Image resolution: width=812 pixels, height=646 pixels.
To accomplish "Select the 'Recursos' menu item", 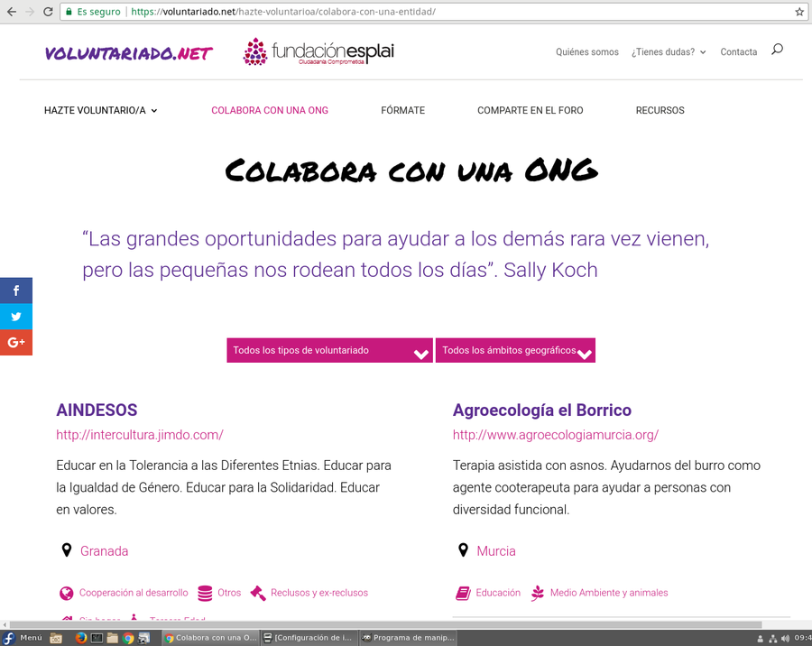I will point(660,110).
